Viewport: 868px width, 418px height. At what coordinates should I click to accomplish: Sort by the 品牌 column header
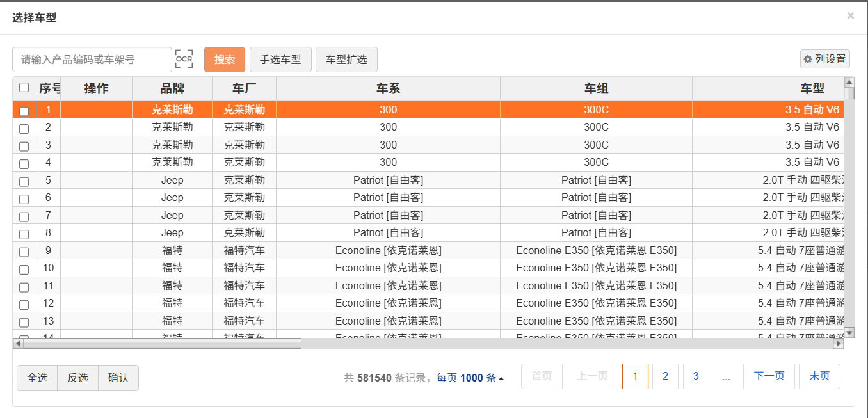pos(172,88)
